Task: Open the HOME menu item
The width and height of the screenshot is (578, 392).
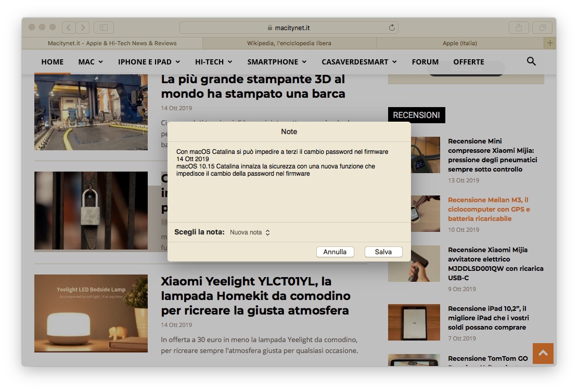Action: coord(53,62)
